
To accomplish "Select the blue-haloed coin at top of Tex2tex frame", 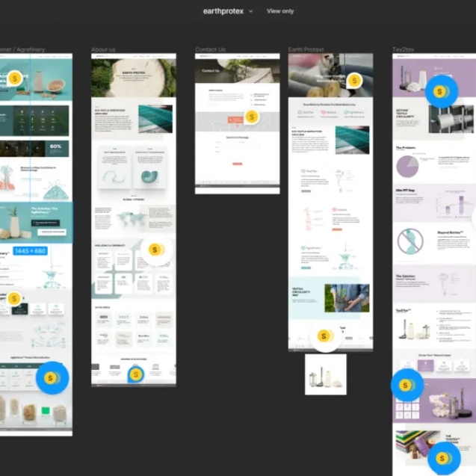I will [x=440, y=91].
